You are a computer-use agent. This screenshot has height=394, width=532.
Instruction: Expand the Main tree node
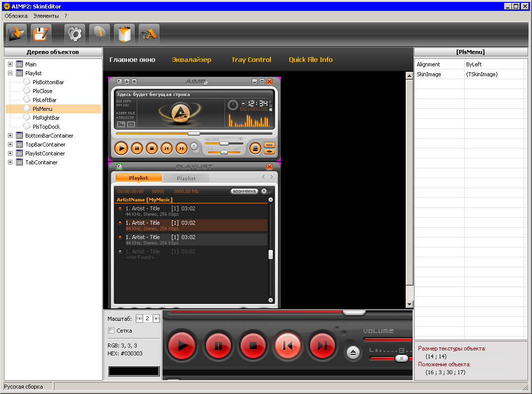(10, 64)
